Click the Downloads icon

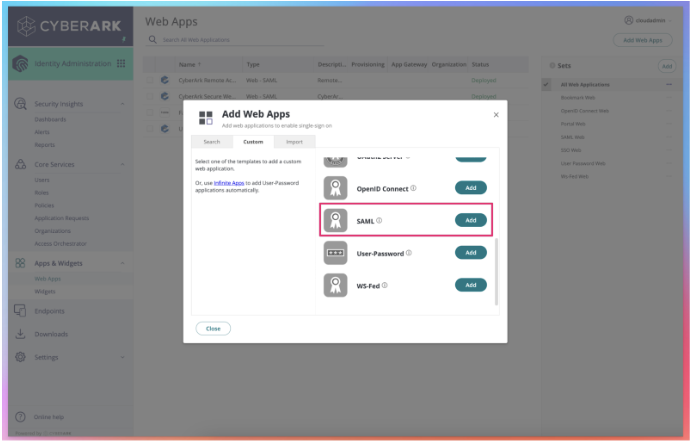pyautogui.click(x=20, y=334)
